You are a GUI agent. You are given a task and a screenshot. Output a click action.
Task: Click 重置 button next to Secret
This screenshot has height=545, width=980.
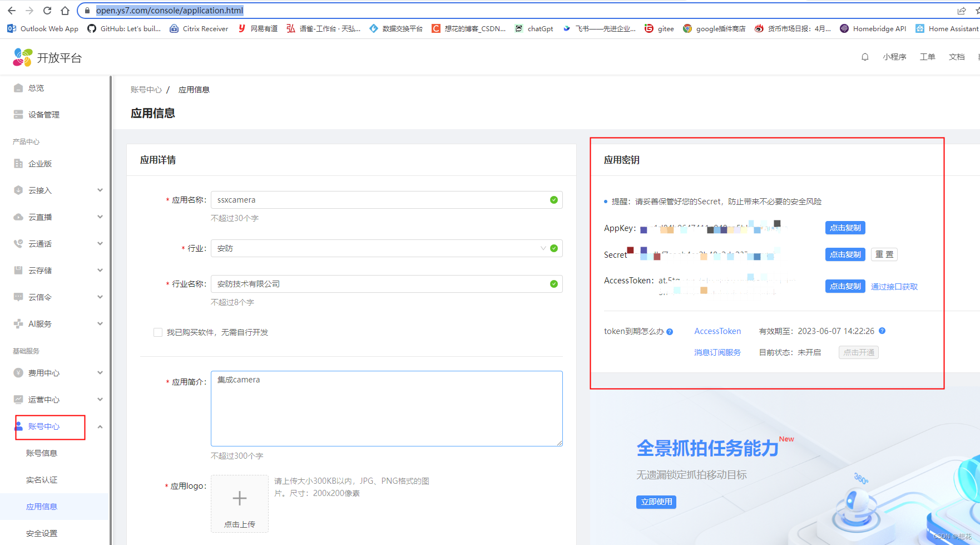click(884, 254)
